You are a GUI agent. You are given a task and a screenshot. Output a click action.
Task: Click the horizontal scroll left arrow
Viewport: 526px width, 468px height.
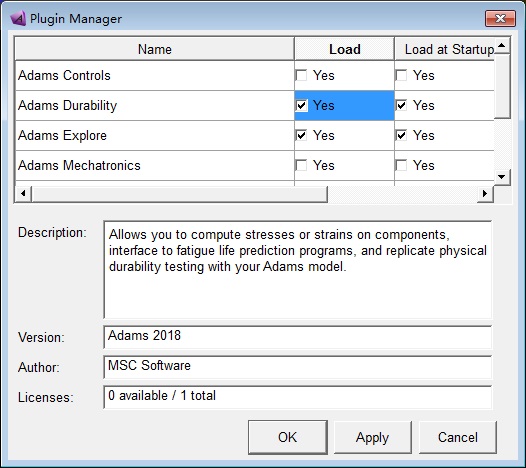[x=23, y=193]
